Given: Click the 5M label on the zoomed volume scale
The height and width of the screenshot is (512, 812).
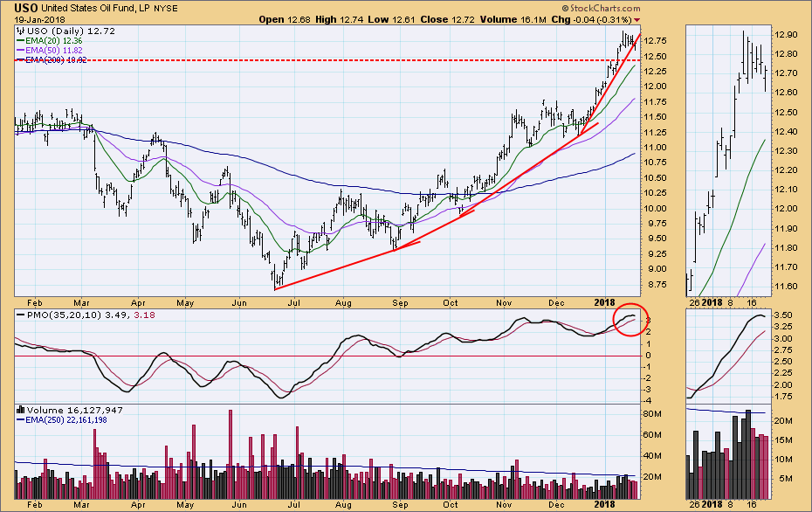Looking at the screenshot, I should (x=786, y=478).
